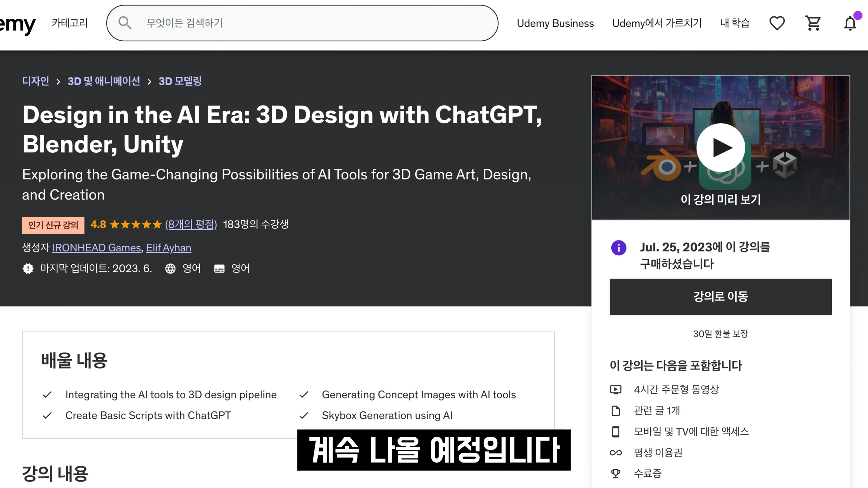Click the globe language icon
The height and width of the screenshot is (488, 868).
pos(170,269)
